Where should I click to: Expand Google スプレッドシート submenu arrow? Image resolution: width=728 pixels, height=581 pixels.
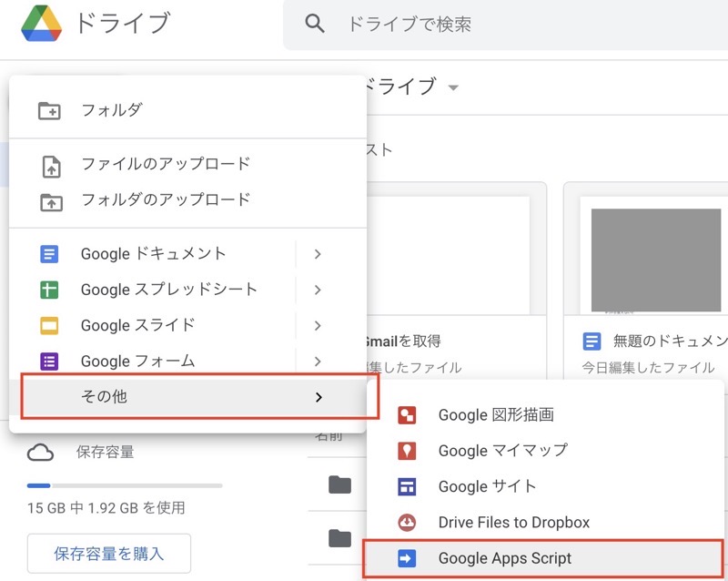click(318, 290)
